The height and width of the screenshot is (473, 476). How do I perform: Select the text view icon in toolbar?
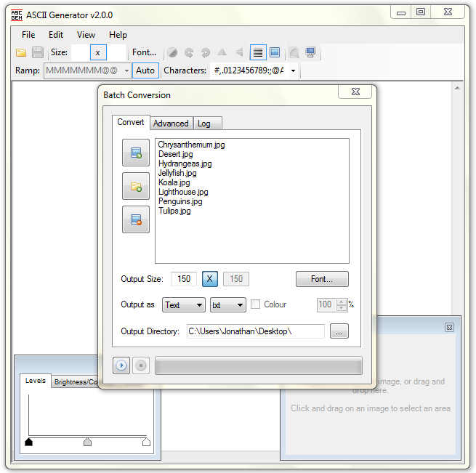(x=257, y=52)
